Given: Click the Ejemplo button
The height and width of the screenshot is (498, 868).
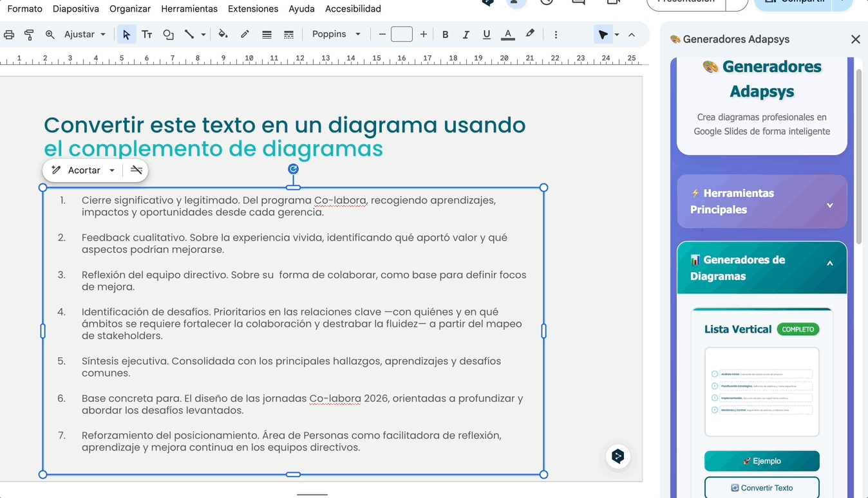Looking at the screenshot, I should click(x=762, y=461).
